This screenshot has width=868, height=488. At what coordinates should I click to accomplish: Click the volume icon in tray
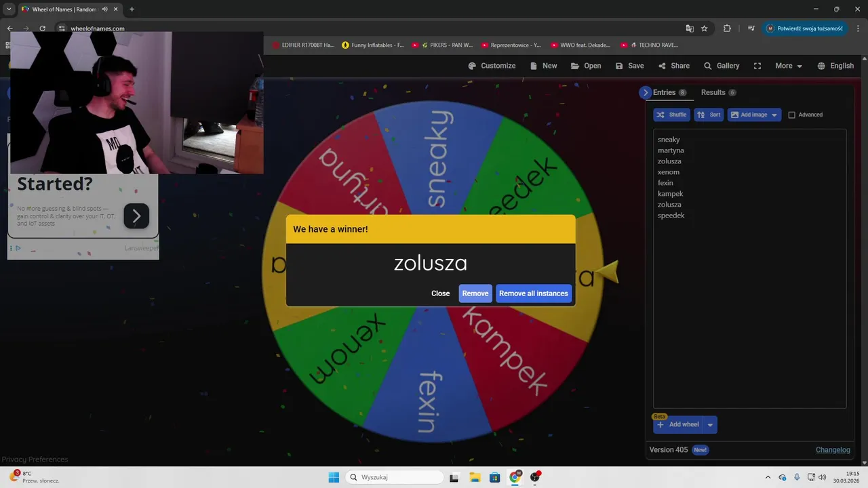823,477
